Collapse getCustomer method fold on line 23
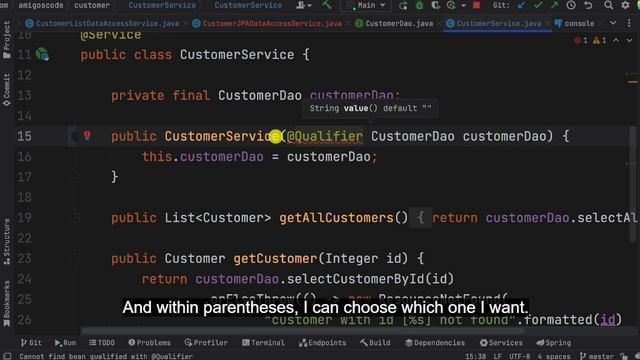 tap(76, 259)
